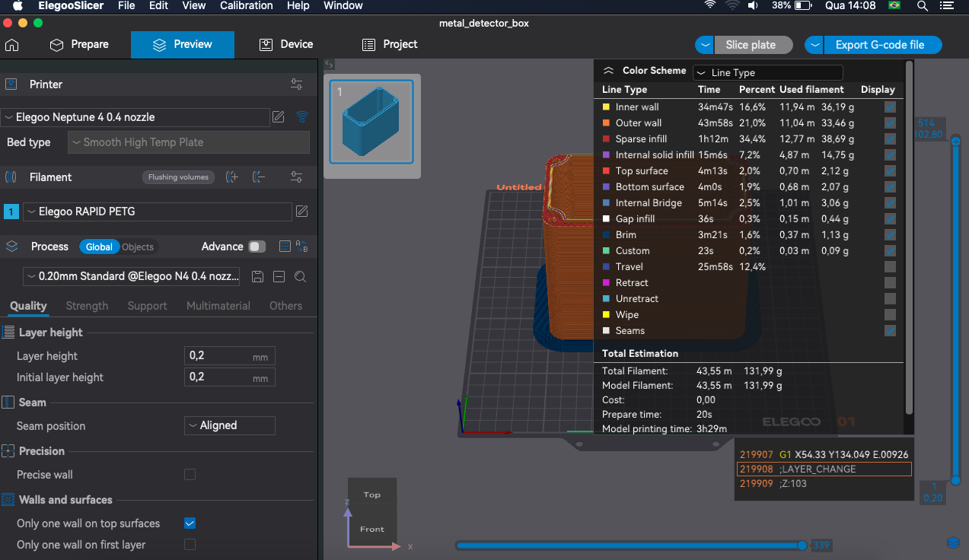
Task: Open printer settings edit icon
Action: [x=279, y=116]
